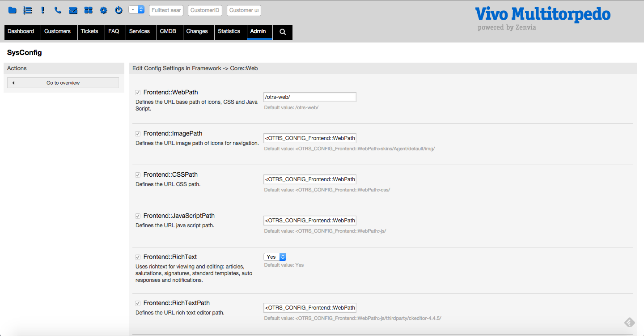Open preferences via the gear icon

click(103, 10)
